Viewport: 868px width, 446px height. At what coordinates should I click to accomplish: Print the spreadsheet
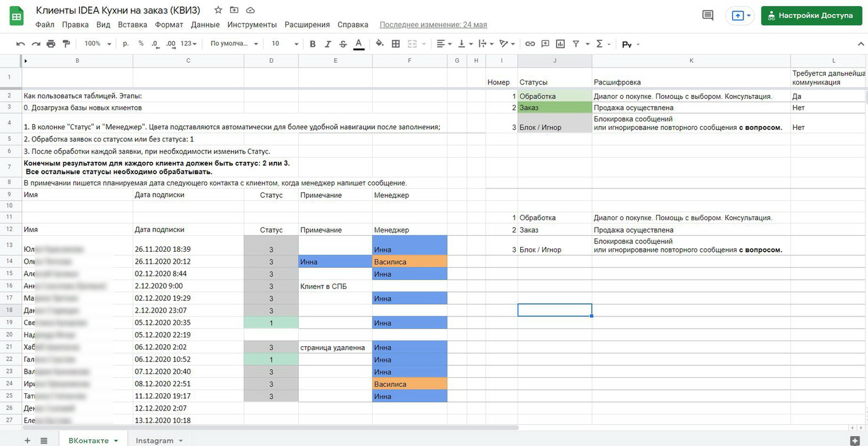coord(51,44)
